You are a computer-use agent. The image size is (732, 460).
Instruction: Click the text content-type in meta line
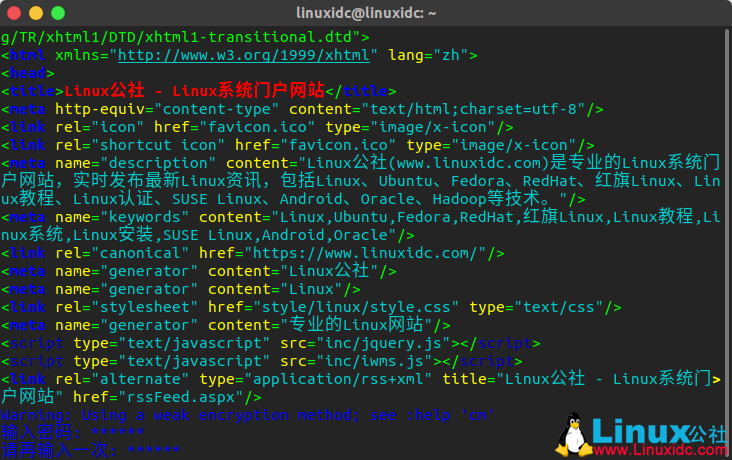(217, 109)
